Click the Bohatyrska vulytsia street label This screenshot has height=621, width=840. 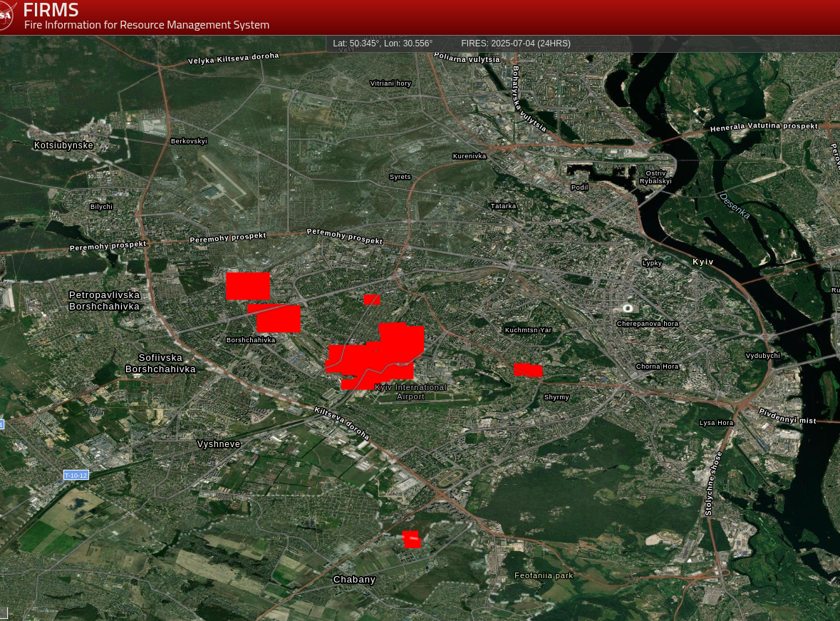[x=528, y=98]
